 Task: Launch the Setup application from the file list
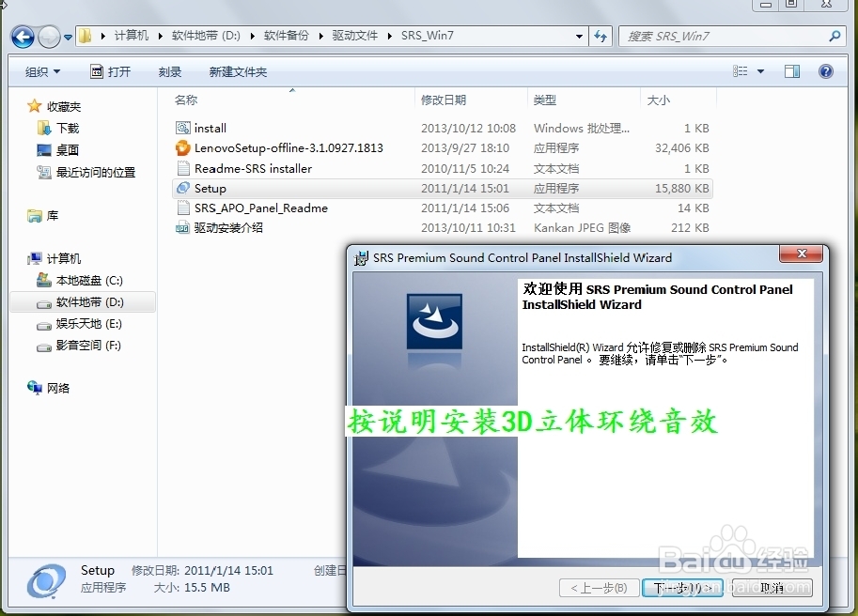pyautogui.click(x=210, y=188)
